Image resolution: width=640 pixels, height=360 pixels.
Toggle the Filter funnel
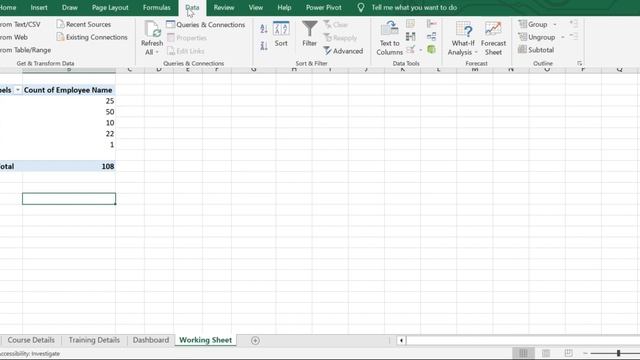click(309, 34)
